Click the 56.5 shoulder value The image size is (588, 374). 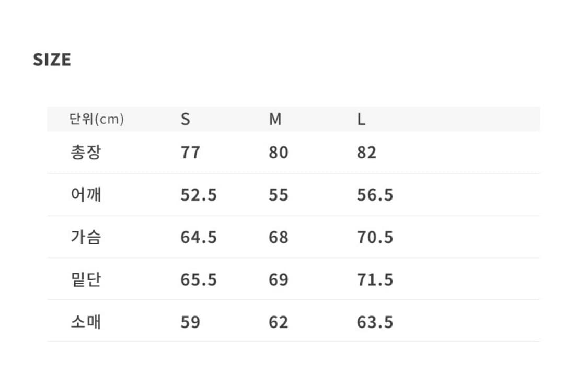375,195
